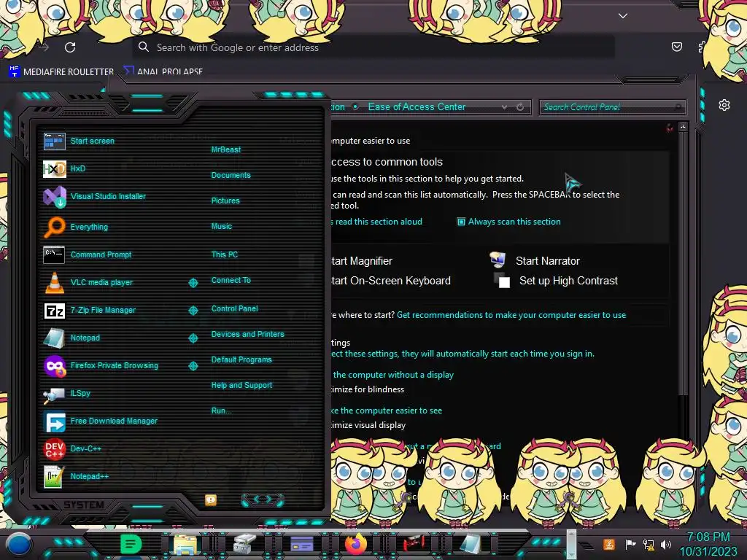Click the Ease of Access Center breadcrumb

point(417,106)
